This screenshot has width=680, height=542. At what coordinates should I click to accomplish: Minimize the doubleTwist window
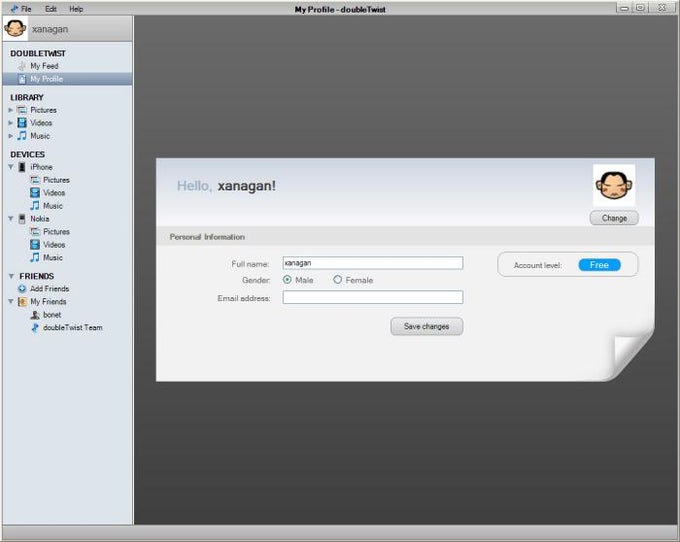624,8
